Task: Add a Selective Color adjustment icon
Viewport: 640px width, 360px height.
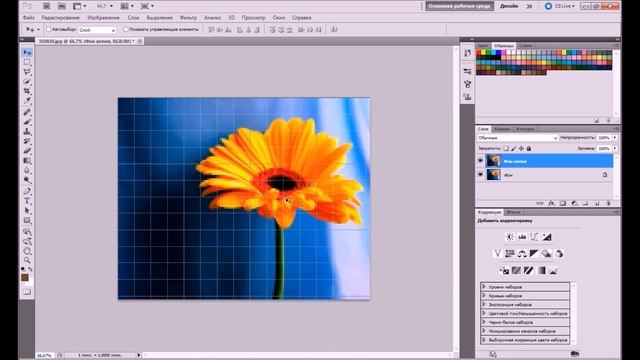Action: coord(553,270)
